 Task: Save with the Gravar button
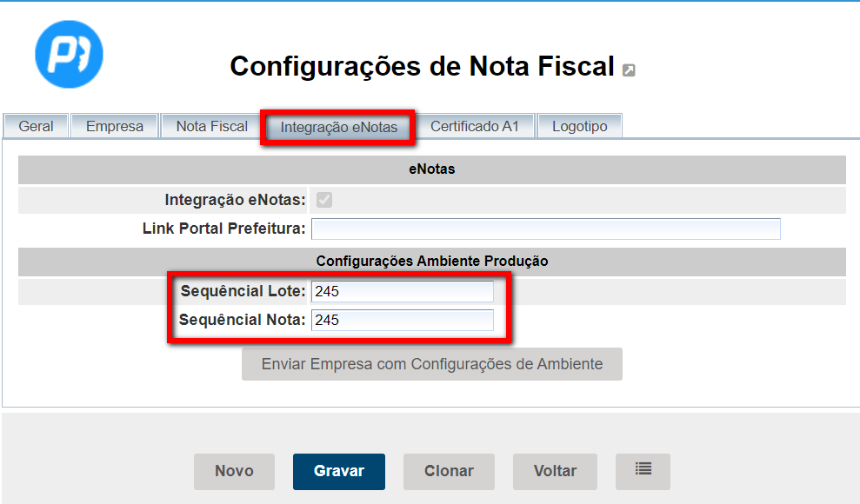(x=338, y=471)
